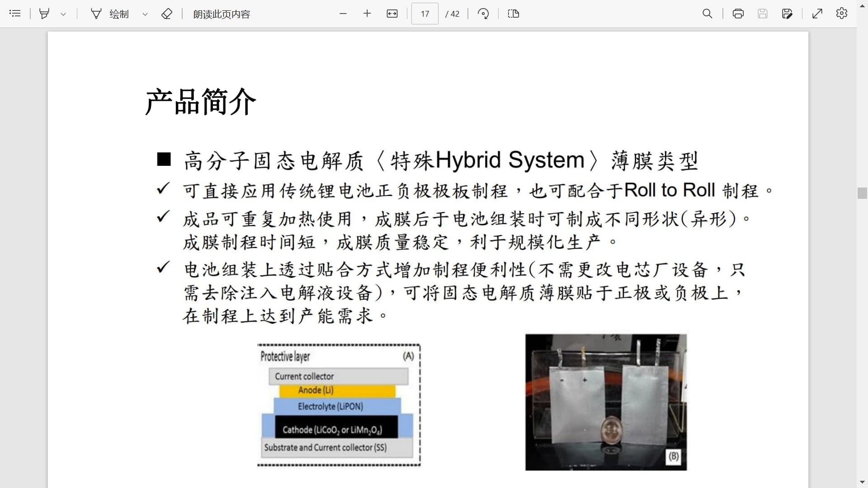Click the page number field showing 17
The width and height of the screenshot is (868, 488).
point(425,14)
